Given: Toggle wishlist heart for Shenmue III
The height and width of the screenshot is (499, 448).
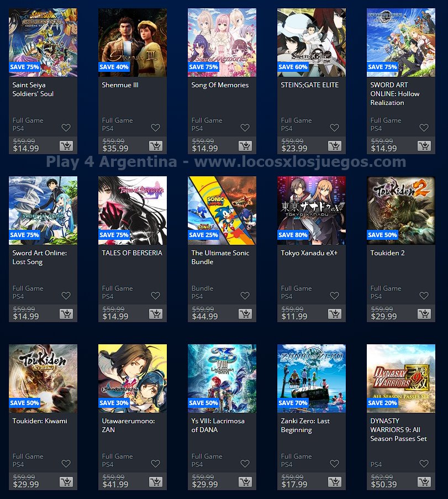Looking at the screenshot, I should tap(156, 128).
